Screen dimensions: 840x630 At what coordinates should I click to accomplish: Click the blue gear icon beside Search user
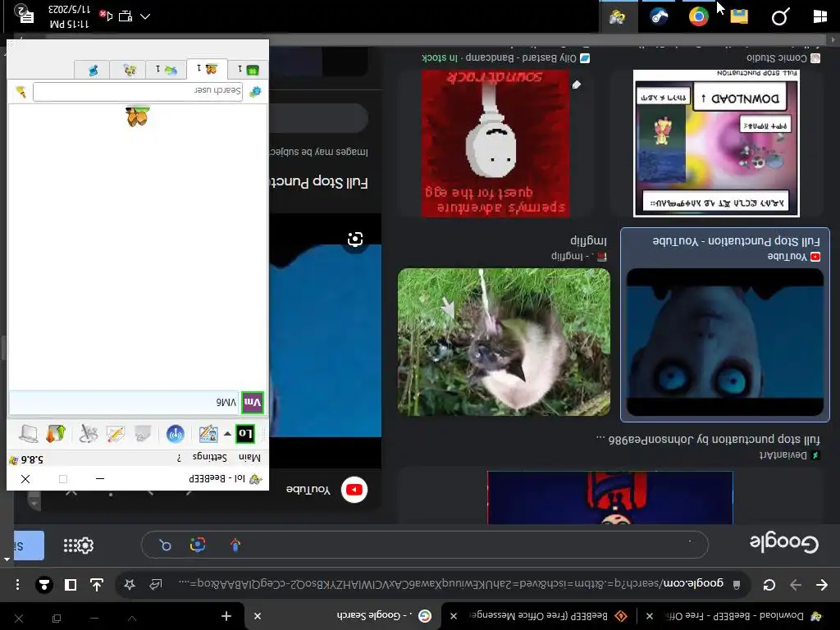256,91
